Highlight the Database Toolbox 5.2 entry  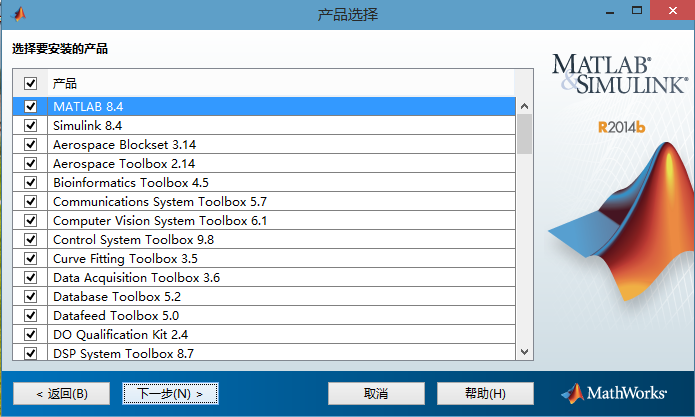click(x=116, y=296)
